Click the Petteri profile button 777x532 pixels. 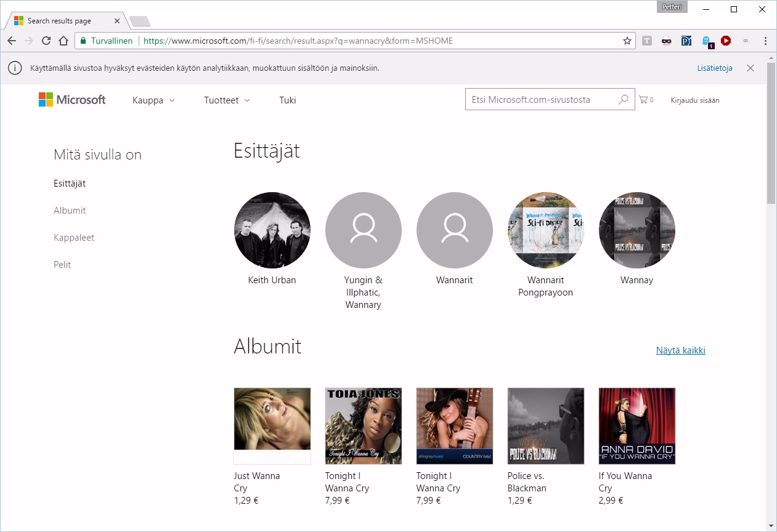click(673, 7)
